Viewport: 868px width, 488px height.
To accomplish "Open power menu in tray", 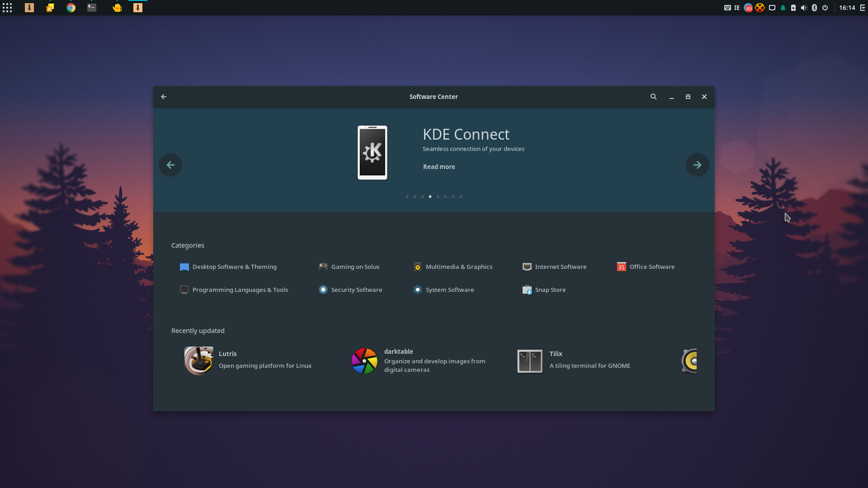I will click(825, 8).
